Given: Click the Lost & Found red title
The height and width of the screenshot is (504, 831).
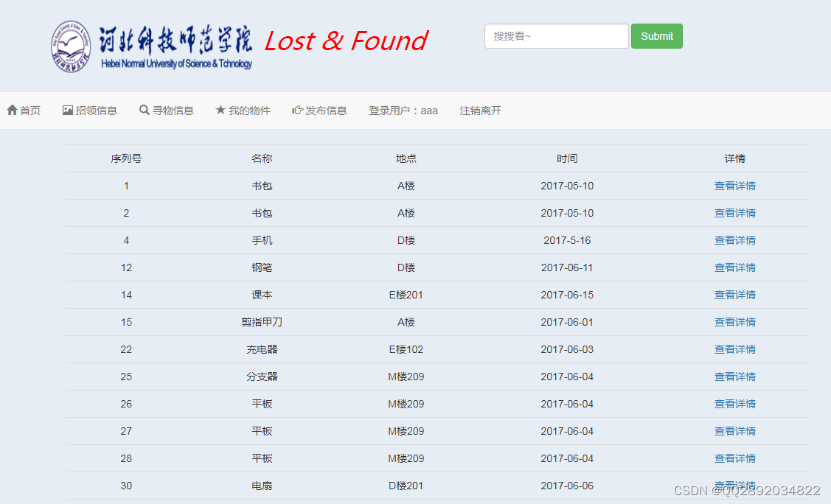Looking at the screenshot, I should [x=346, y=41].
